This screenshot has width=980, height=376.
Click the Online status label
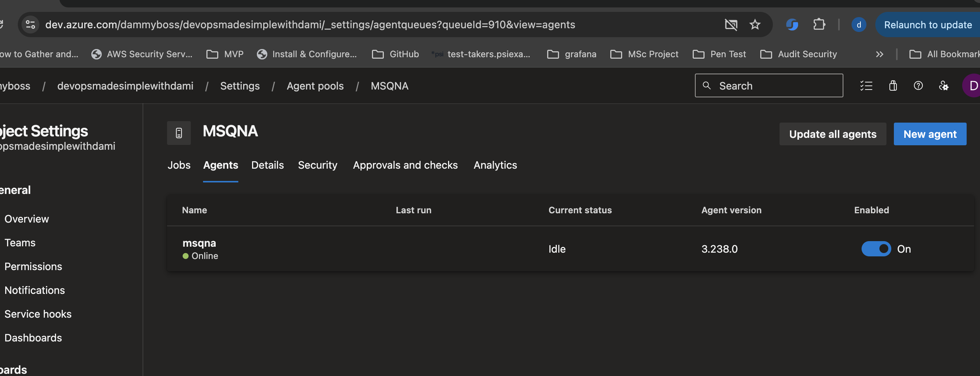(x=205, y=256)
